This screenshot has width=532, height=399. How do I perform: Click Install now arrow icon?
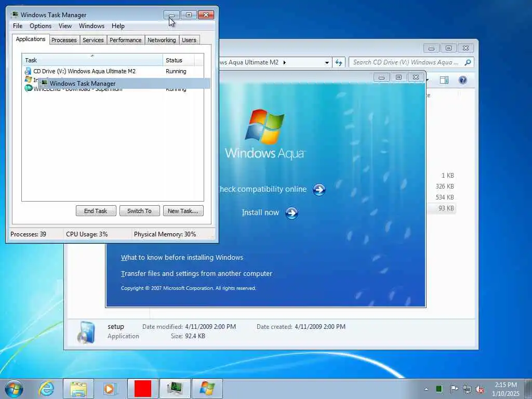[x=291, y=213]
